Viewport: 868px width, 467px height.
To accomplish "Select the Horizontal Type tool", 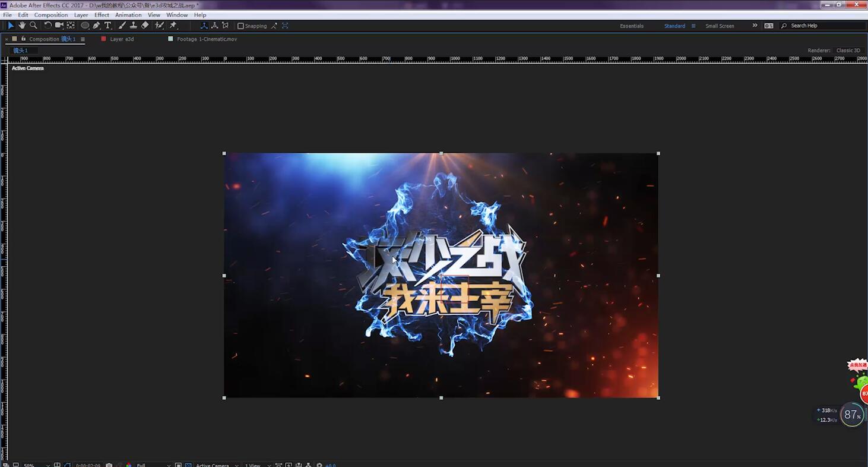I will 107,26.
